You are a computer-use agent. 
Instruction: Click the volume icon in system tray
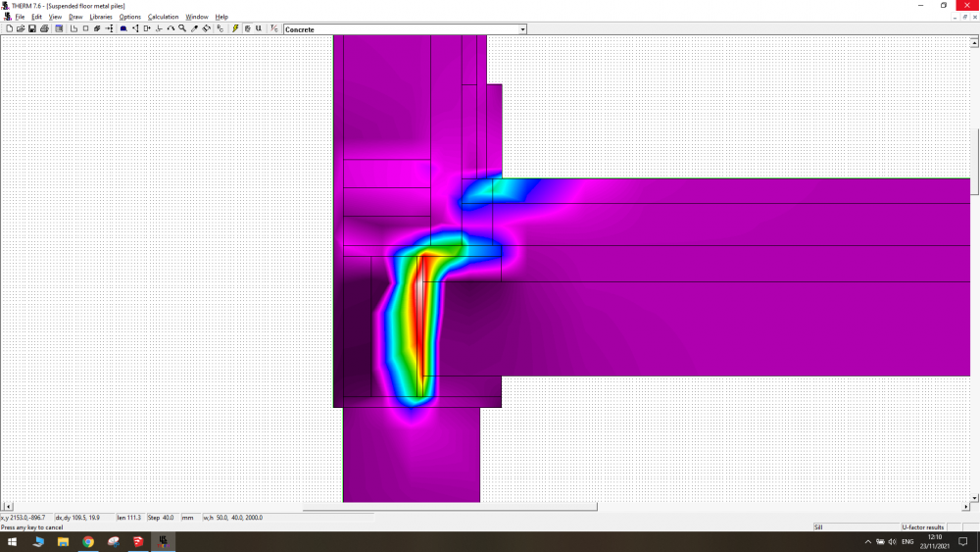[x=893, y=541]
